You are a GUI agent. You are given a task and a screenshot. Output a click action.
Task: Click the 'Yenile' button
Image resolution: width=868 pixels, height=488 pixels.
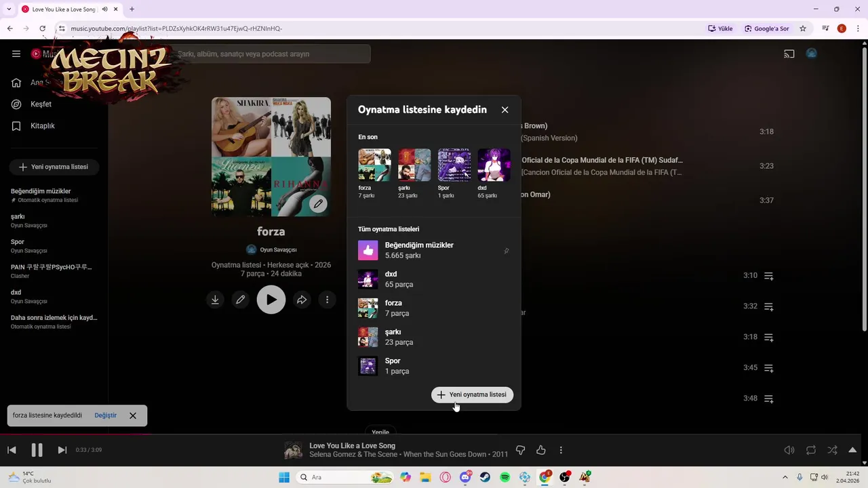click(x=380, y=432)
